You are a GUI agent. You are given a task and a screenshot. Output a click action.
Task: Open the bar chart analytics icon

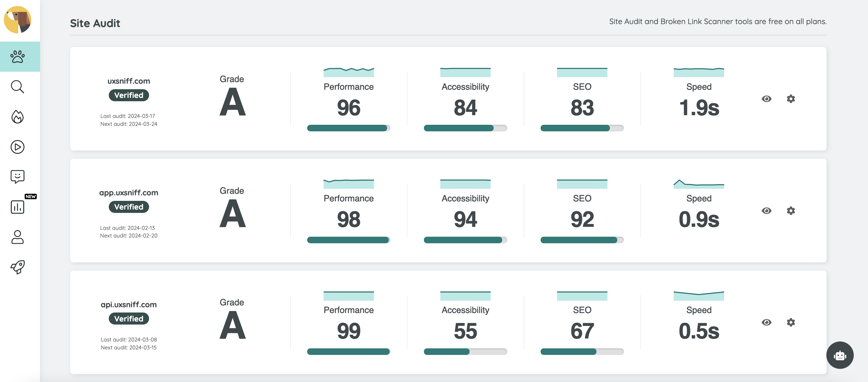18,207
